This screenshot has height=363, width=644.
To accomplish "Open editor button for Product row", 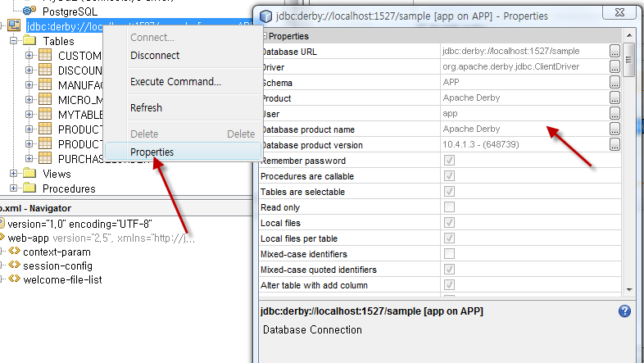I will [x=615, y=98].
